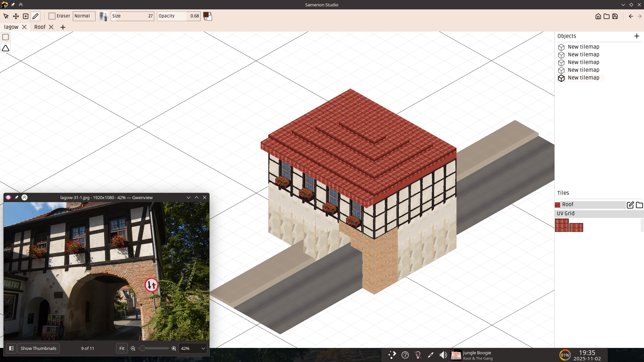
Task: Choose the square shape tool
Action: (6, 37)
